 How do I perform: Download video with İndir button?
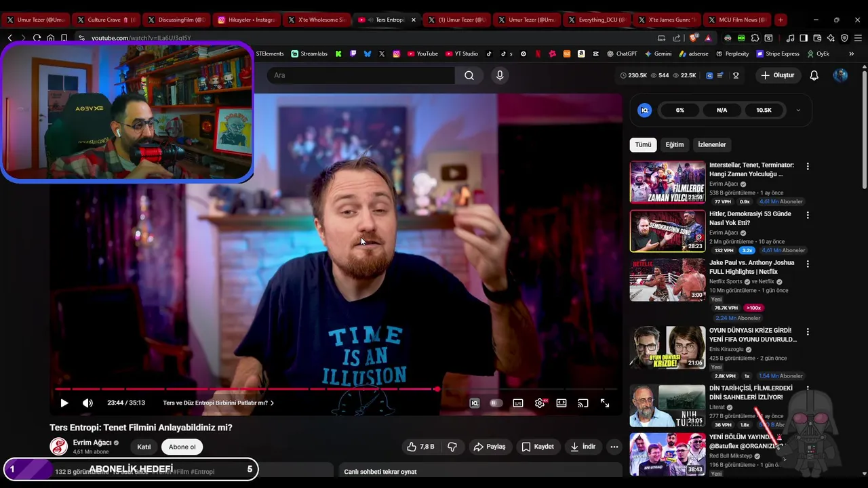pos(583,447)
